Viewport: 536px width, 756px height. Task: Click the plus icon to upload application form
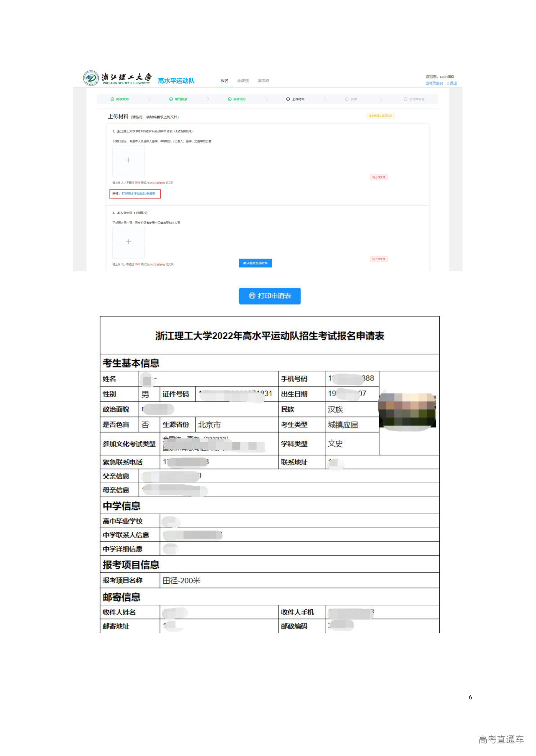pyautogui.click(x=129, y=161)
